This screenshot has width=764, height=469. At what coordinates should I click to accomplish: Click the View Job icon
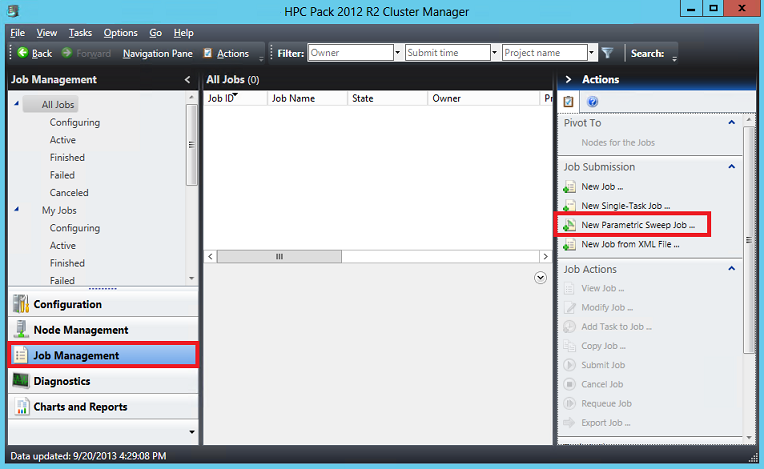tap(569, 288)
